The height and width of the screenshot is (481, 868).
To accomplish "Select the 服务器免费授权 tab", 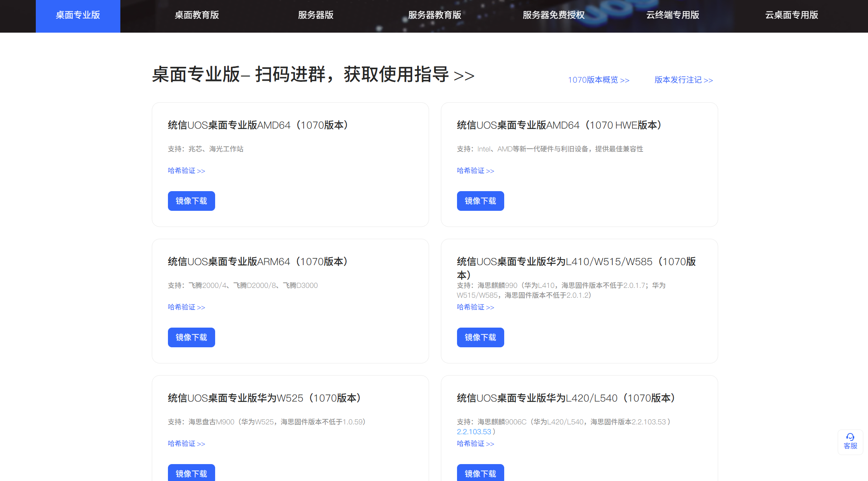I will click(x=554, y=15).
